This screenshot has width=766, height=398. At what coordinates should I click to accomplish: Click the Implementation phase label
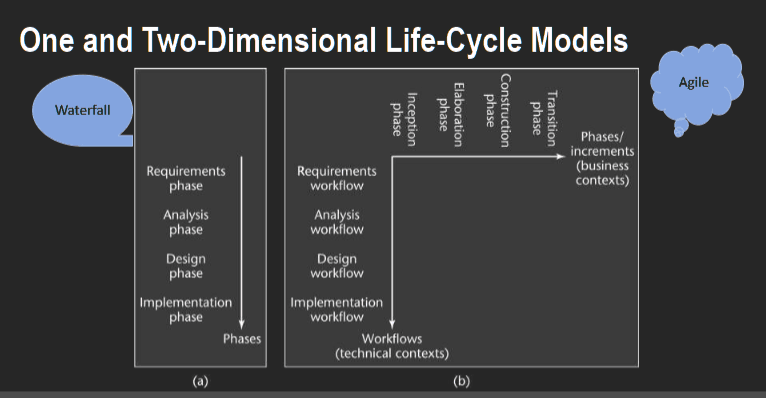186,310
